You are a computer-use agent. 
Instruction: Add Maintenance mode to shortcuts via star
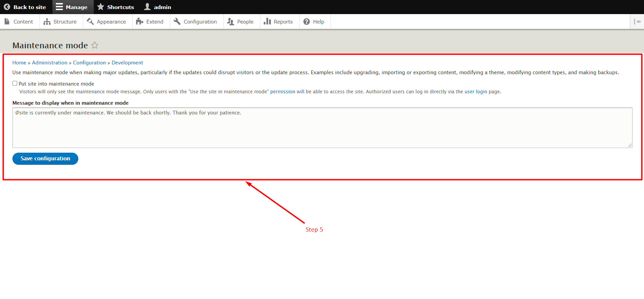(x=95, y=45)
